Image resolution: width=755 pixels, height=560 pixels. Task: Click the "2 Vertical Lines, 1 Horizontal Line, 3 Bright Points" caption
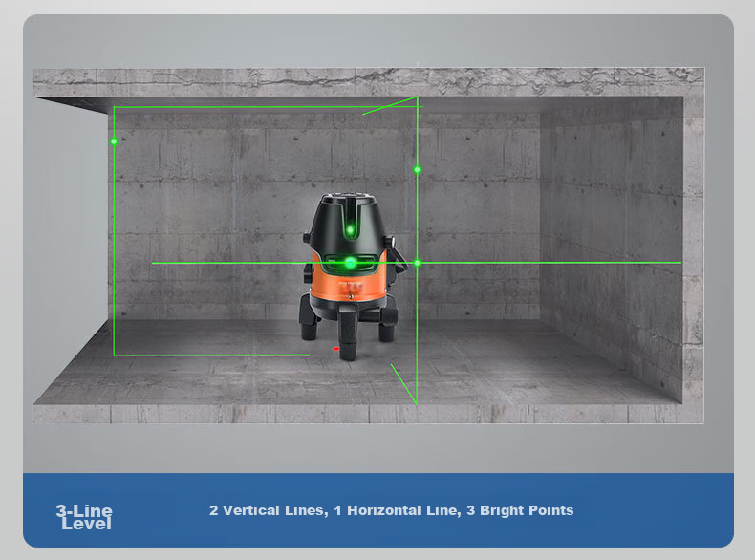392,510
